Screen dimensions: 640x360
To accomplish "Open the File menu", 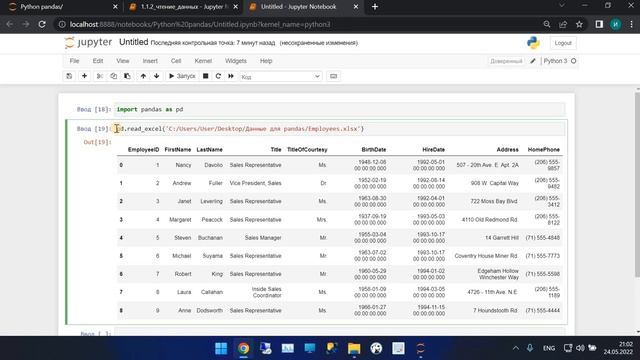I will [74, 61].
